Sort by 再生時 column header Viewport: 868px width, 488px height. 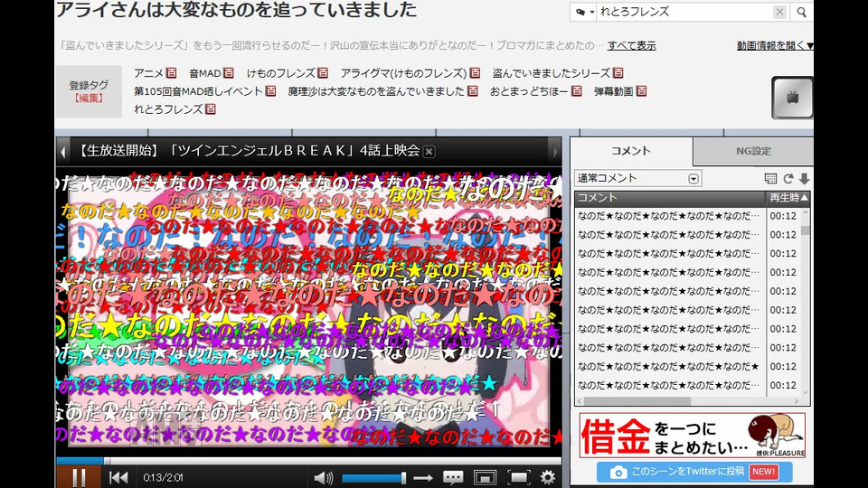(x=788, y=198)
